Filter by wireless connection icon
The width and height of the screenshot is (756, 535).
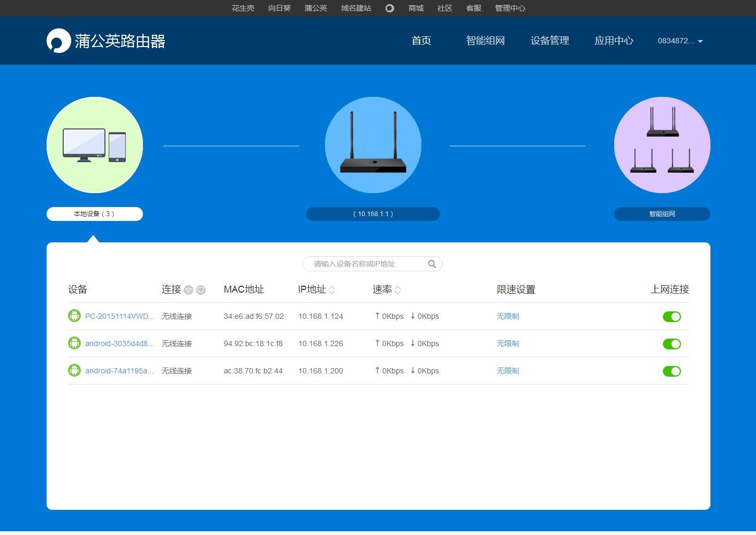point(188,290)
